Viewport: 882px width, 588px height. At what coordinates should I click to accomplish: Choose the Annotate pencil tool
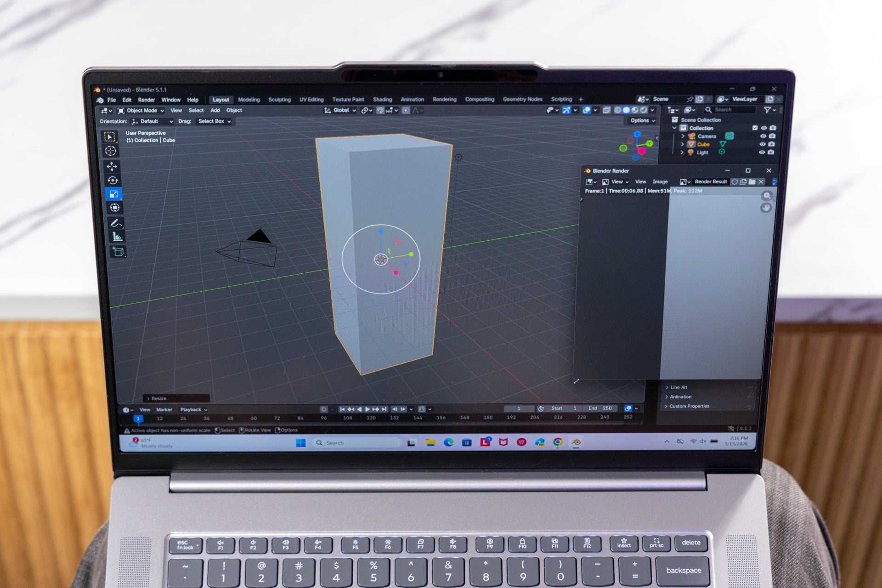pos(116,223)
